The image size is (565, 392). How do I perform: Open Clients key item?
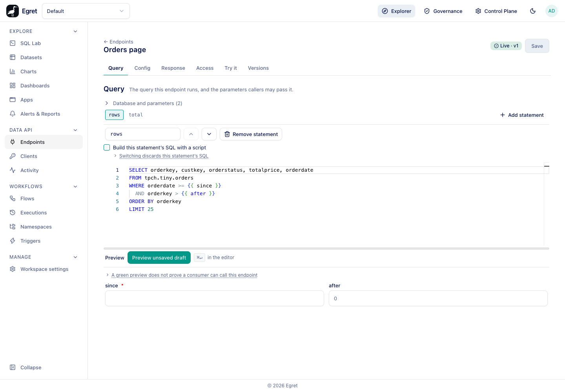click(x=44, y=156)
